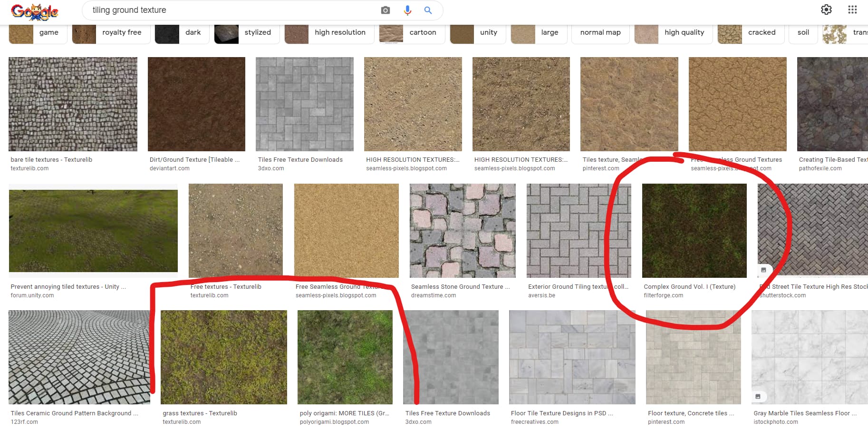Open the herringbone Street Tile Texture thumbnail
868x431 pixels.
(x=813, y=231)
